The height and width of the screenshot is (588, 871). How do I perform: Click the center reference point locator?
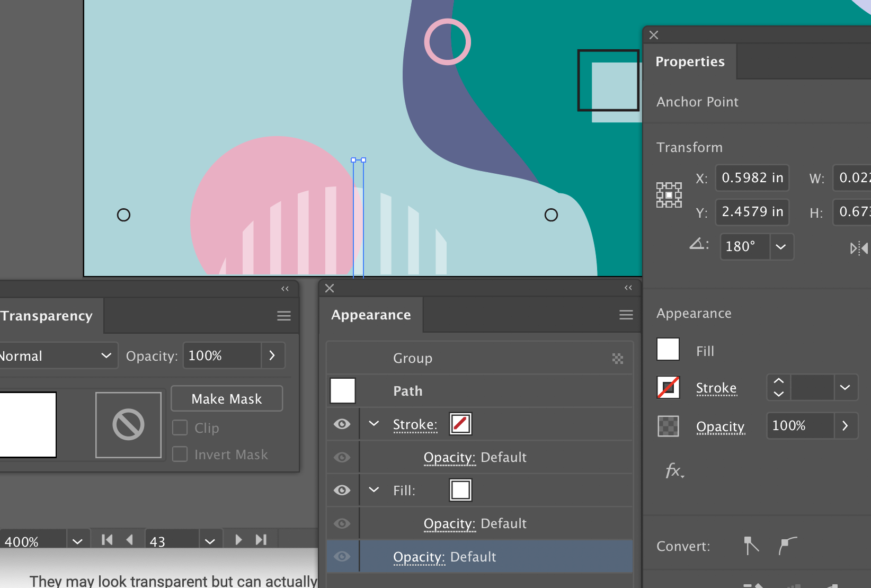[669, 194]
